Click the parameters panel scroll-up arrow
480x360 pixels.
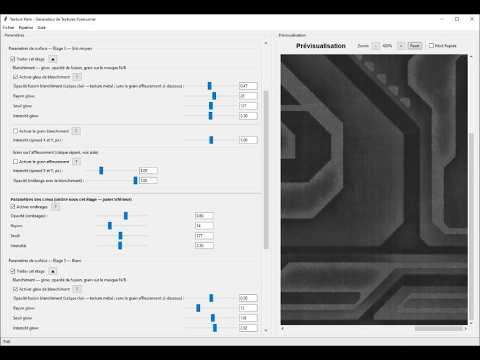[266, 43]
